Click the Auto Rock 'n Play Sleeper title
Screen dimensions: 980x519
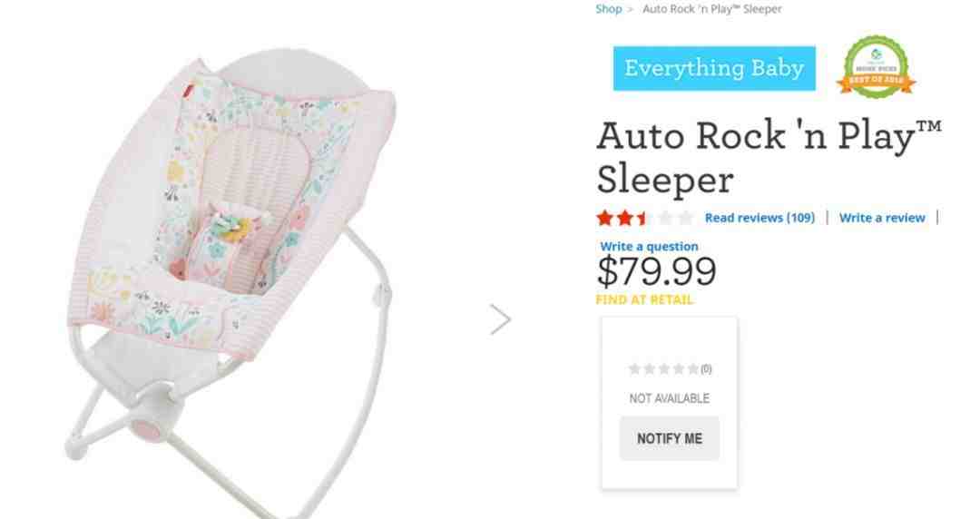[x=769, y=157]
